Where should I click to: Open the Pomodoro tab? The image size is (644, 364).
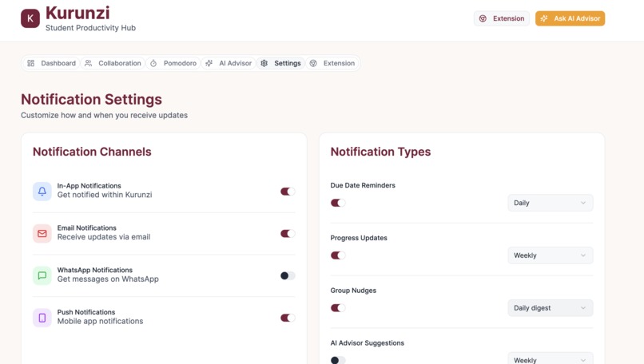[x=173, y=63]
